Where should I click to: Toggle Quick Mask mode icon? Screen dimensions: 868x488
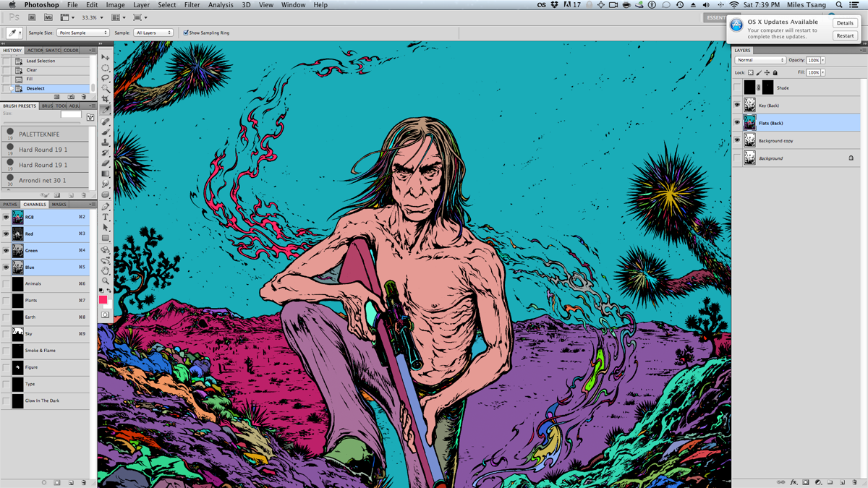point(106,314)
